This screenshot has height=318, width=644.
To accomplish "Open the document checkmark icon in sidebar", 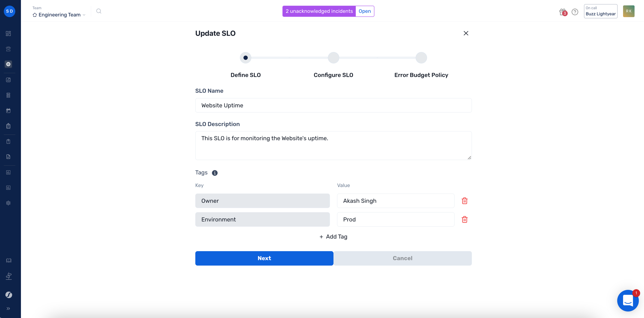I will click(x=8, y=157).
